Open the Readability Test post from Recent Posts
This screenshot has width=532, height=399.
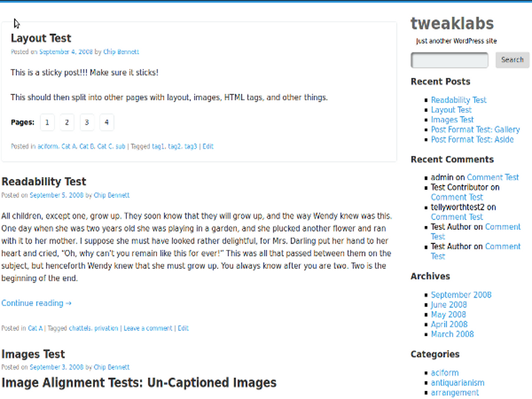pos(459,100)
